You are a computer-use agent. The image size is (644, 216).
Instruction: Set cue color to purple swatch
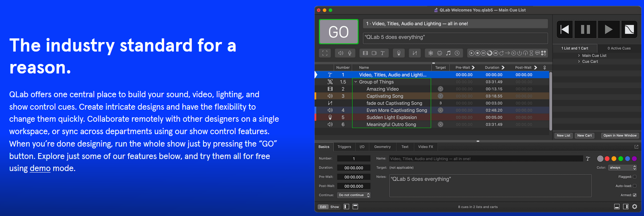click(x=634, y=159)
